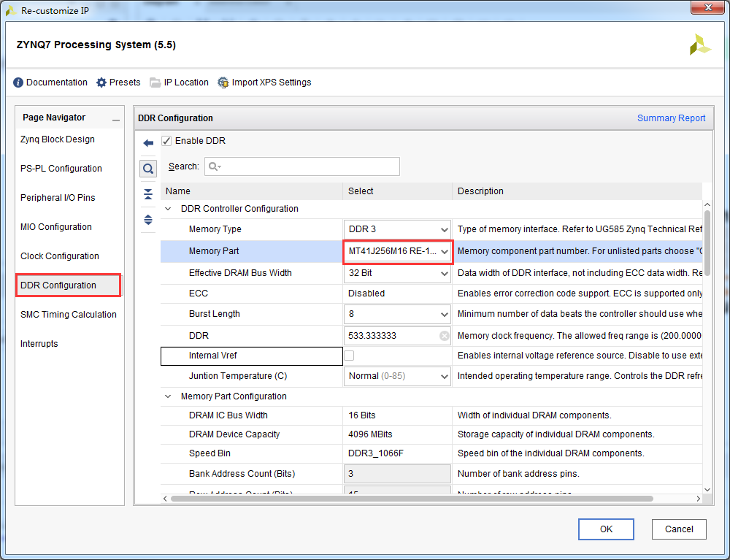Click the Cancel button
This screenshot has width=730, height=560.
(679, 529)
